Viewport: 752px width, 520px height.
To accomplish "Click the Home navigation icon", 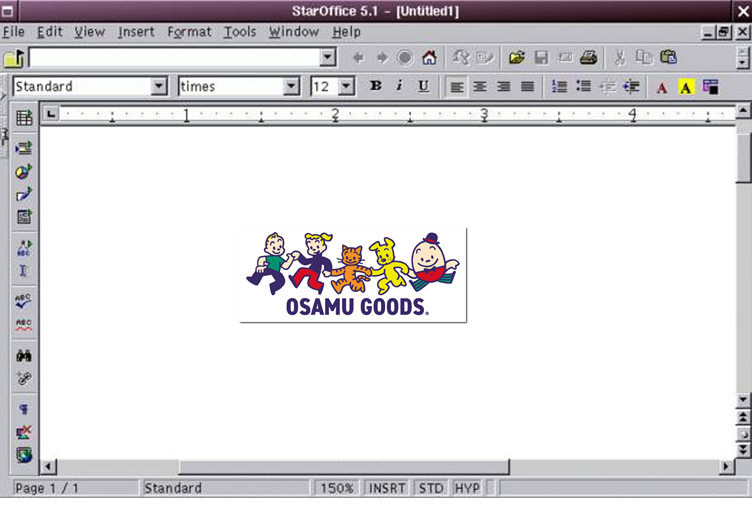I will 429,58.
